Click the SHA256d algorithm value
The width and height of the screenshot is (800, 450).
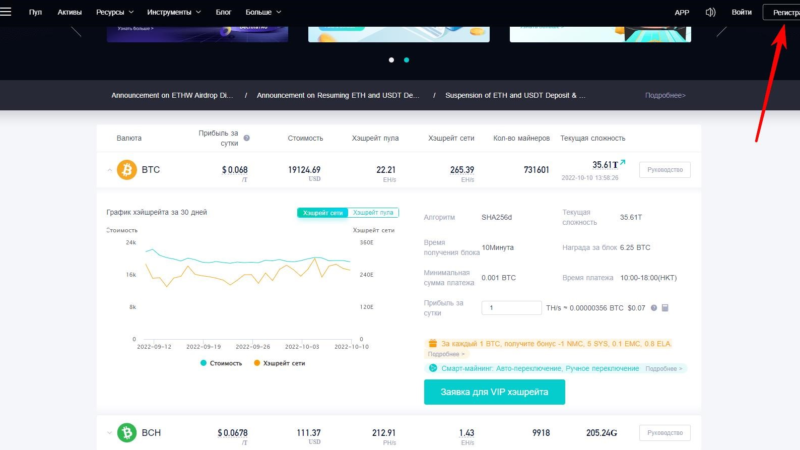pyautogui.click(x=496, y=217)
